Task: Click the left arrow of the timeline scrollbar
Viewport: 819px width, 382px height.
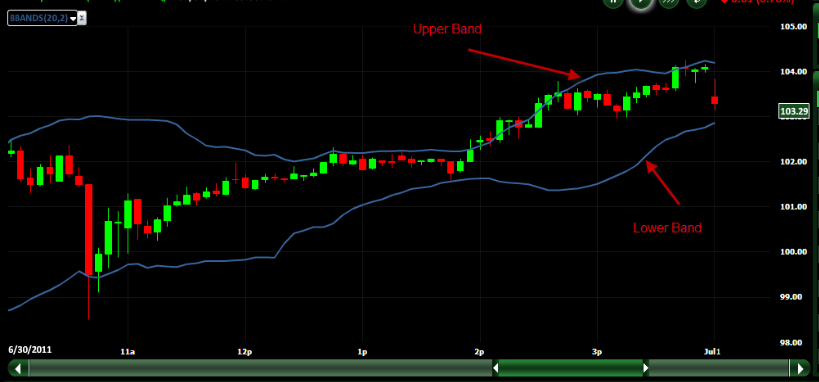Action: [x=18, y=368]
